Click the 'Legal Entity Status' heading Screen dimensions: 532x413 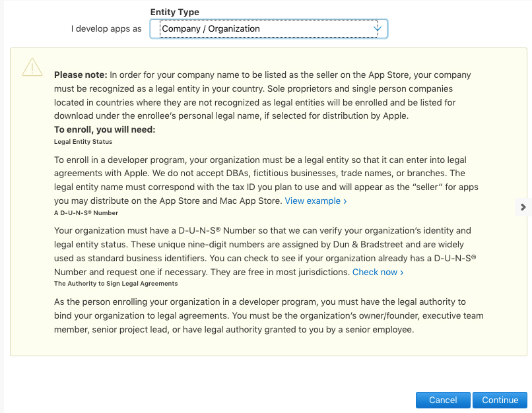click(x=83, y=142)
